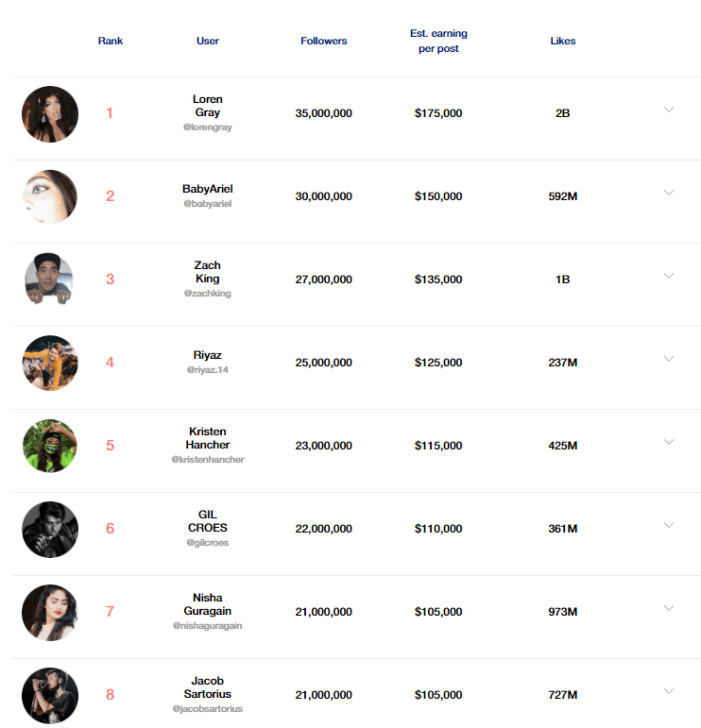This screenshot has height=728, width=701.
Task: Click the Likes column header
Action: pyautogui.click(x=563, y=41)
